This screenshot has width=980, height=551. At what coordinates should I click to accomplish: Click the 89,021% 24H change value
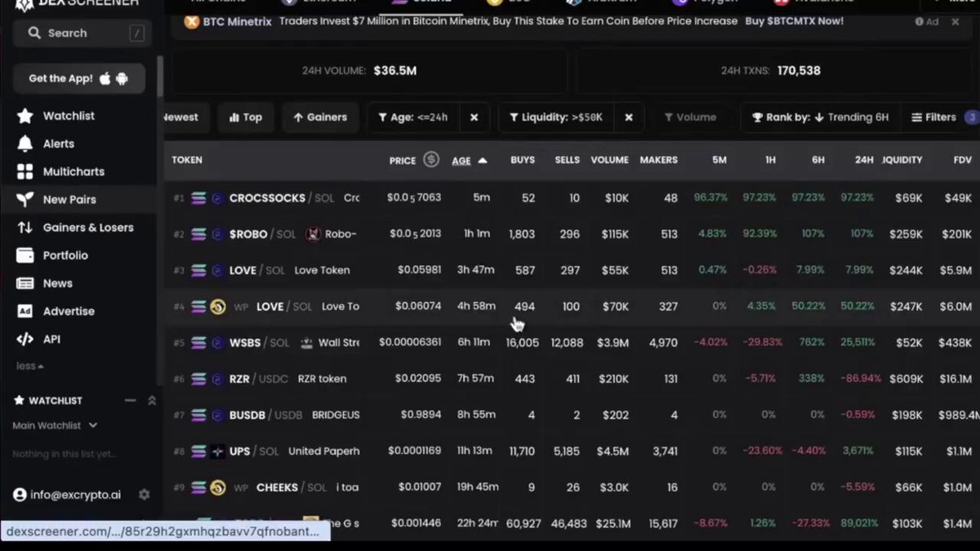click(856, 523)
